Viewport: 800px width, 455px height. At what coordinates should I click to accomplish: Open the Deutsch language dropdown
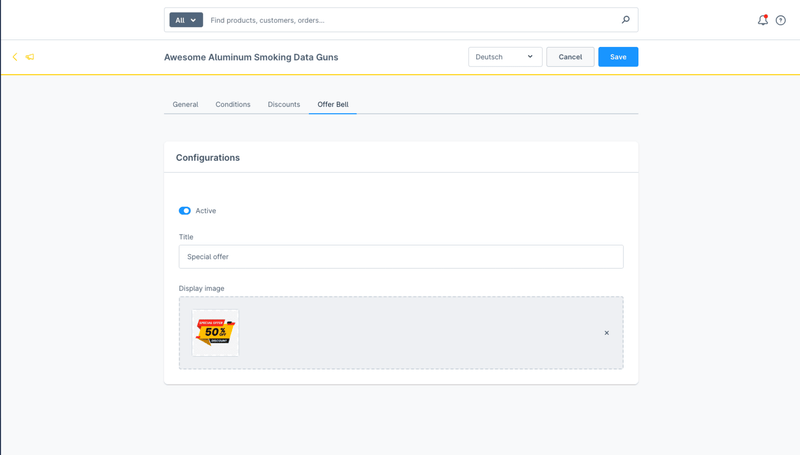505,57
